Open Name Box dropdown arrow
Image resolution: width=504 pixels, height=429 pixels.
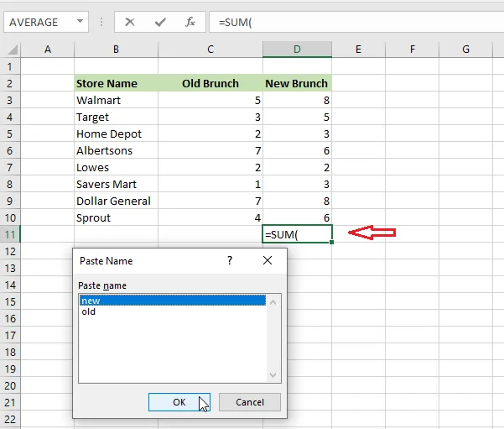tap(80, 21)
